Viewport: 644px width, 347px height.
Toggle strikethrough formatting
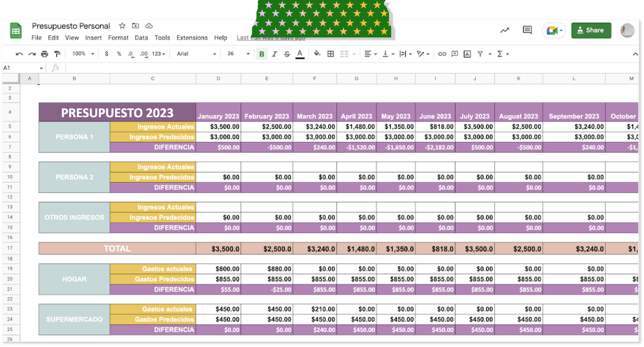coord(287,54)
